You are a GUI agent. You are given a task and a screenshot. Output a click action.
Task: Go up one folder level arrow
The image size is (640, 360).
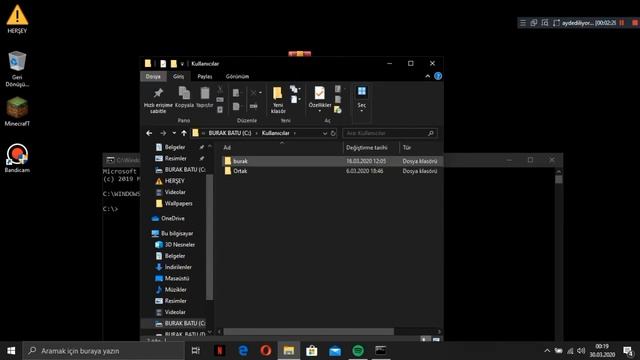(x=184, y=133)
